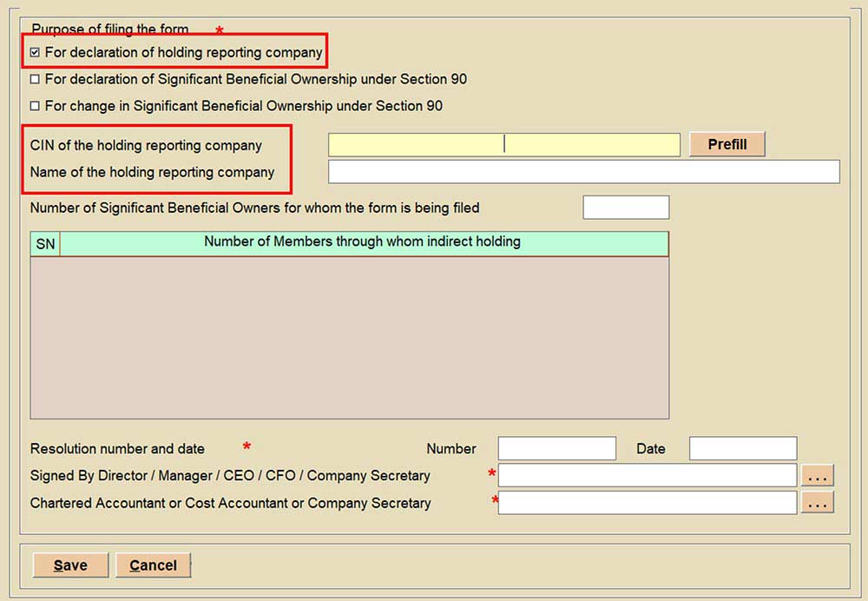Image resolution: width=868 pixels, height=601 pixels.
Task: Open browse button beside Chartered Accountant field
Action: coord(817,503)
